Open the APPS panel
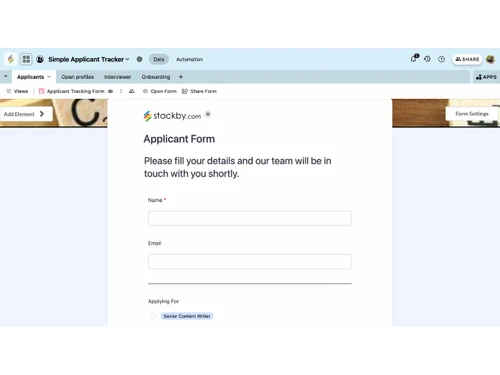 tap(486, 77)
